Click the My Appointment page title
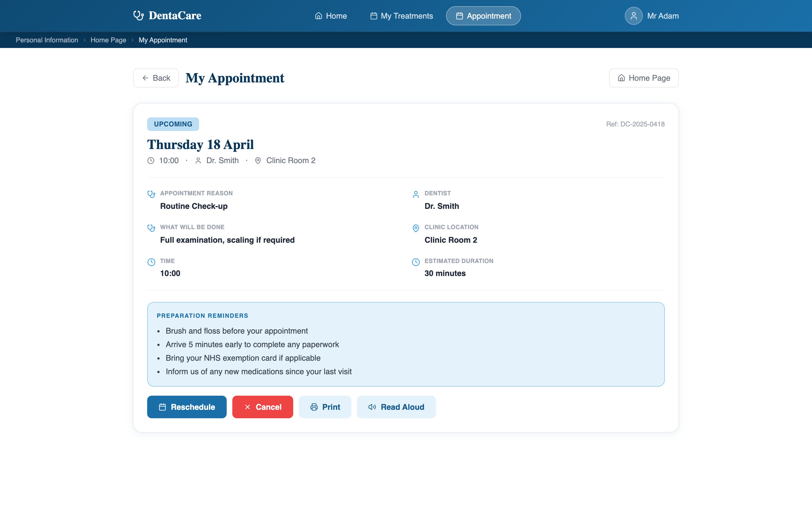This screenshot has height=508, width=812. click(235, 78)
